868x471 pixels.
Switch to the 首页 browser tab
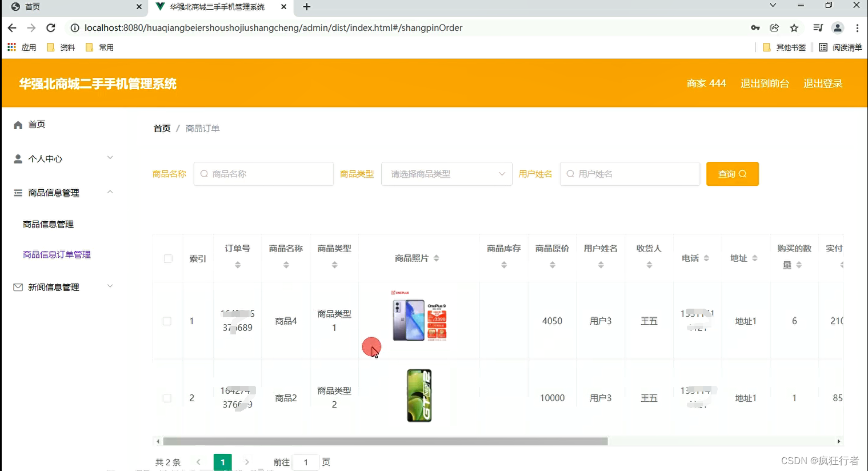[74, 7]
